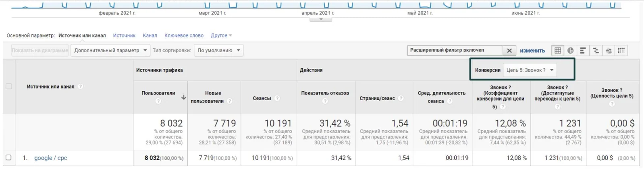
Task: Select Источник или канал primary dimension
Action: pos(82,35)
